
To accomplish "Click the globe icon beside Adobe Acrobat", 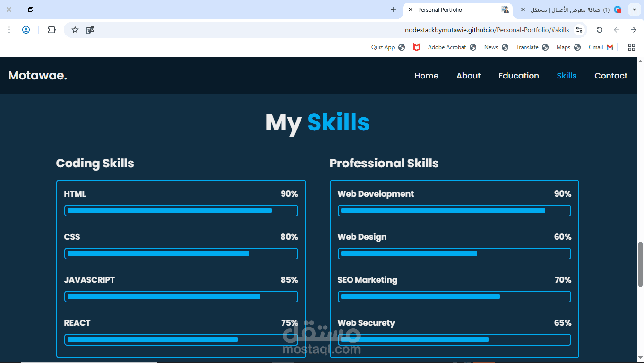I will (473, 47).
